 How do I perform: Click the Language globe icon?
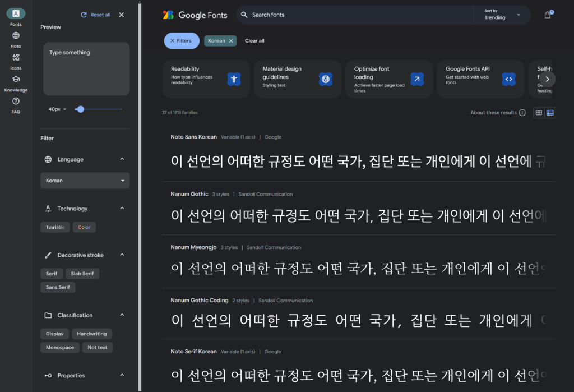coord(48,159)
